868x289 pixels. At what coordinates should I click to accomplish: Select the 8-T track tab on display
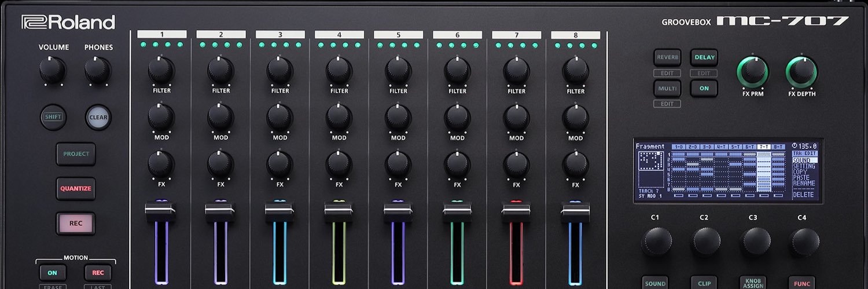pyautogui.click(x=778, y=147)
